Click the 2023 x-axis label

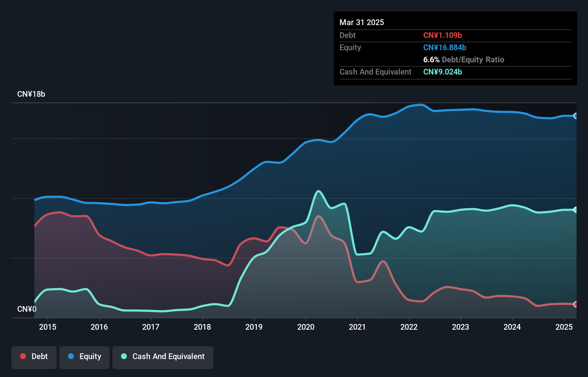pyautogui.click(x=461, y=327)
